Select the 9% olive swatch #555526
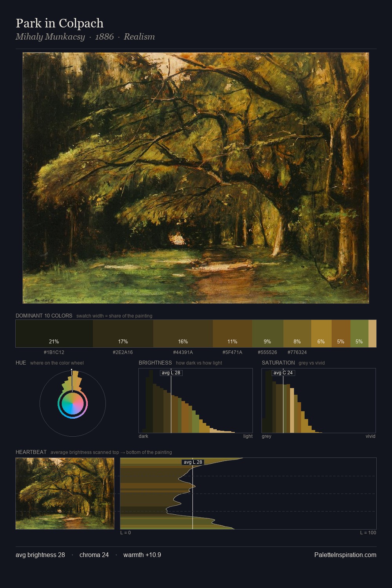Screen dimensions: 392x588 pos(268,334)
